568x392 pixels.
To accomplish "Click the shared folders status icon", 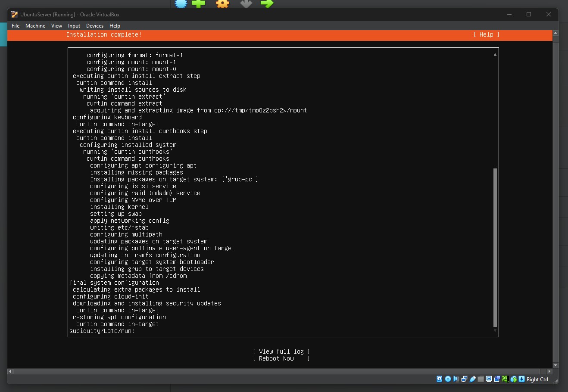I will click(481, 379).
